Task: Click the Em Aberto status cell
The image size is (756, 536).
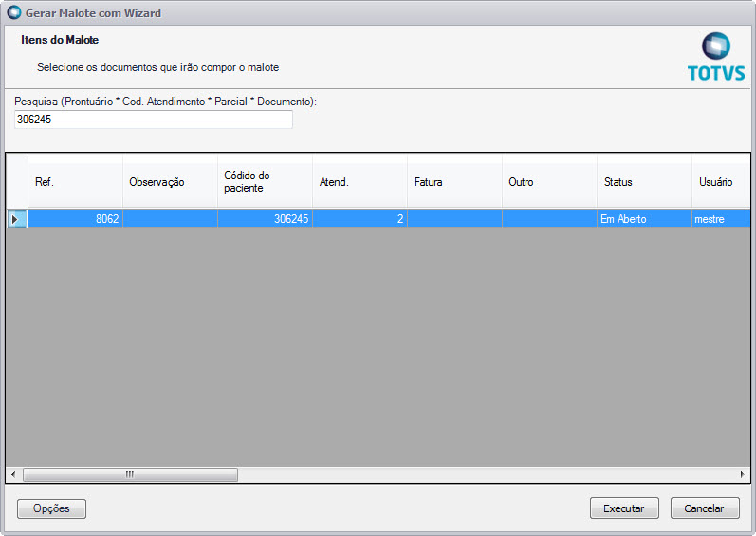Action: 645,219
